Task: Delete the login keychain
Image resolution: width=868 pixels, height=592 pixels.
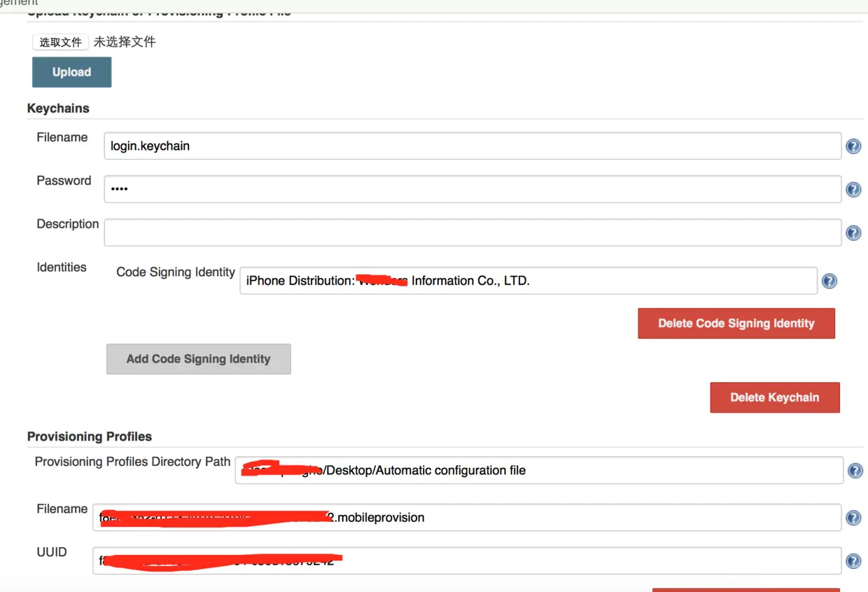Action: point(775,397)
